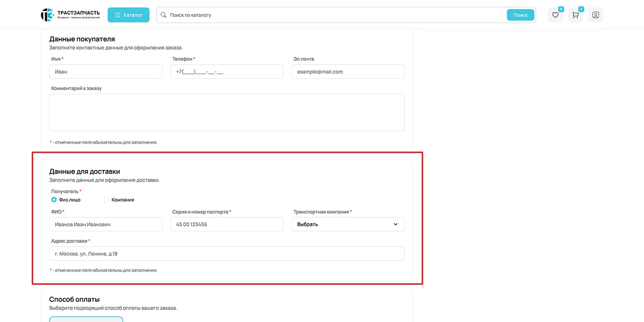Click the magnifier icon in search bar
Screen dimensions: 644x322
[163, 15]
